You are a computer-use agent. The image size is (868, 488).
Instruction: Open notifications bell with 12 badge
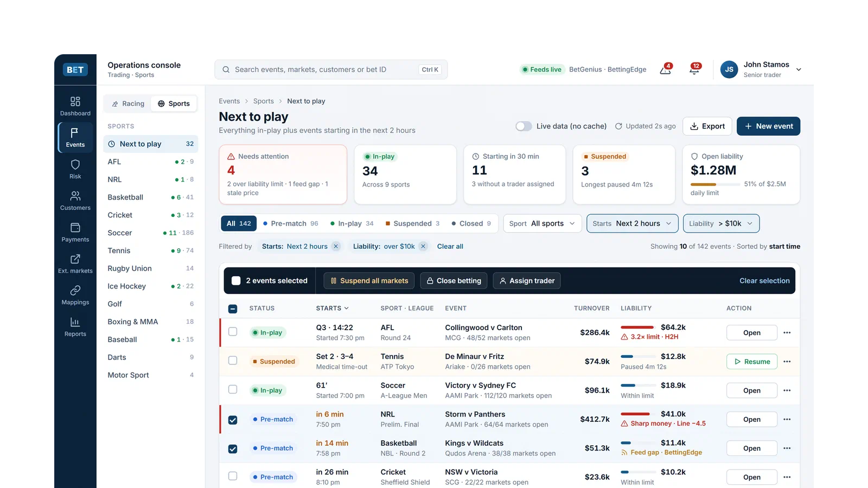[694, 69]
